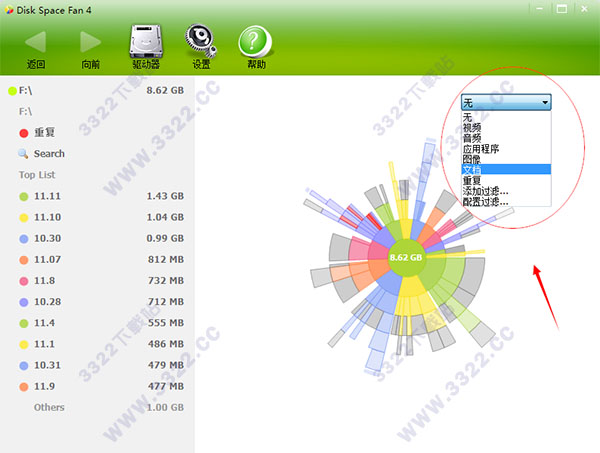Click the 1.00 GB Others size
The width and height of the screenshot is (600, 453).
165,407
